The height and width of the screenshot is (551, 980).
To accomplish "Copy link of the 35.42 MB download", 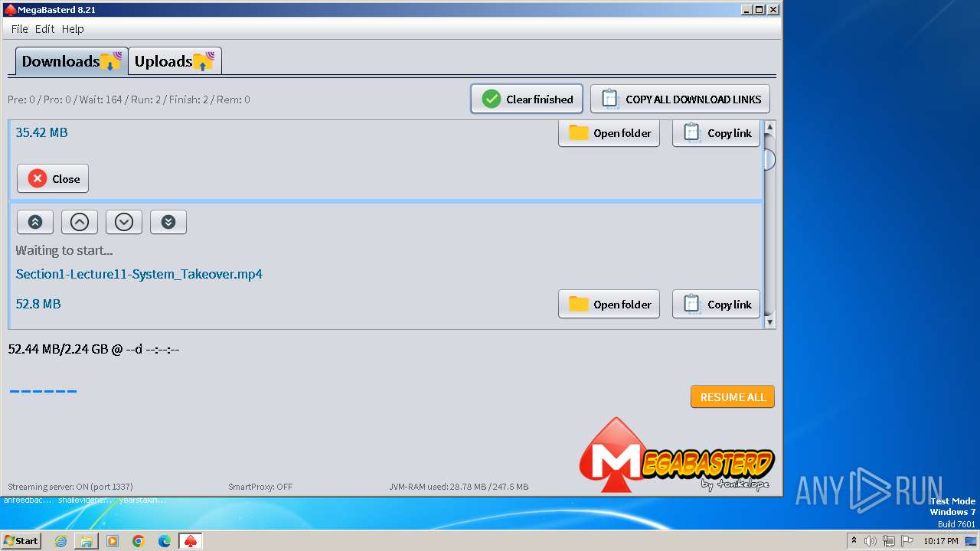I will point(716,133).
